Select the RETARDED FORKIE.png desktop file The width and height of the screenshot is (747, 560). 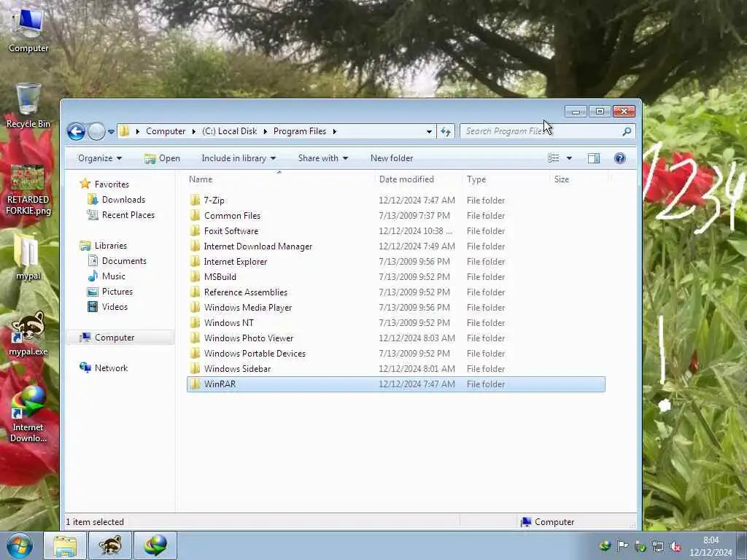tap(28, 190)
